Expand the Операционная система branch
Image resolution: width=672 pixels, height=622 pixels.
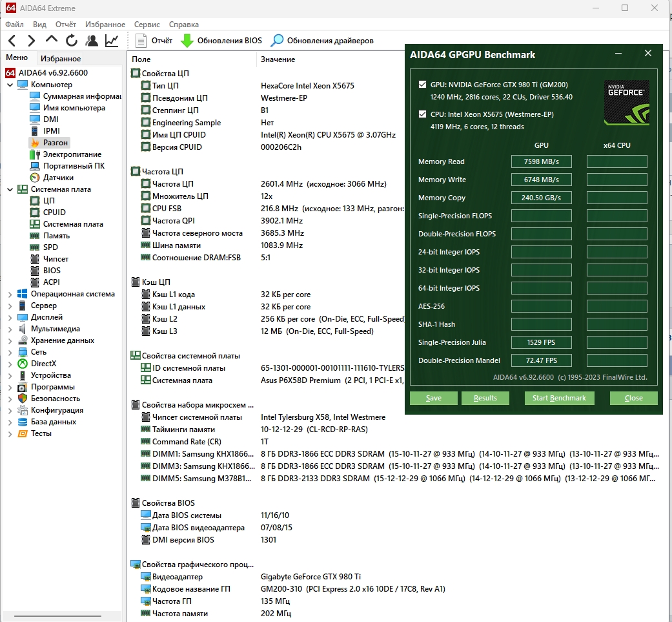(x=10, y=294)
